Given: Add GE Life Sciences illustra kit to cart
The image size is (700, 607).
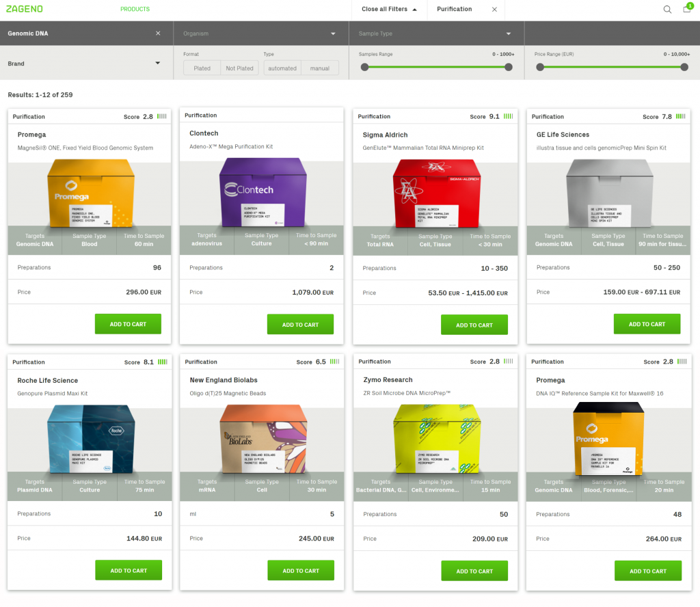Looking at the screenshot, I should point(647,324).
